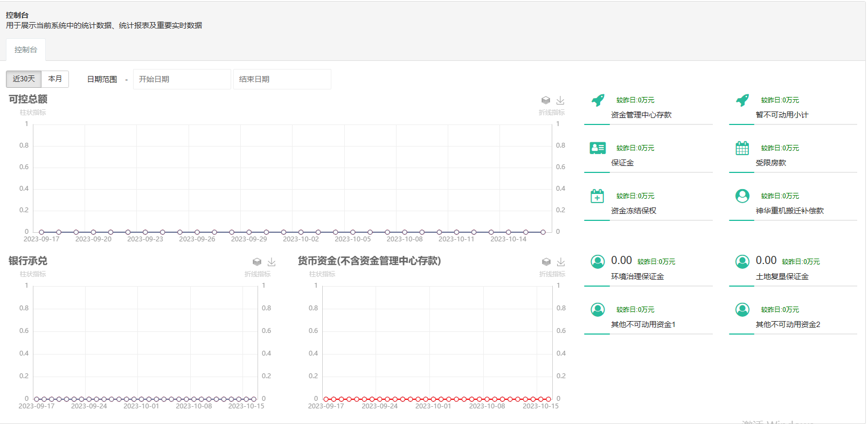This screenshot has width=868, height=424.
Task: Click rocket icon beside 资金管理中心存款
Action: pos(598,100)
